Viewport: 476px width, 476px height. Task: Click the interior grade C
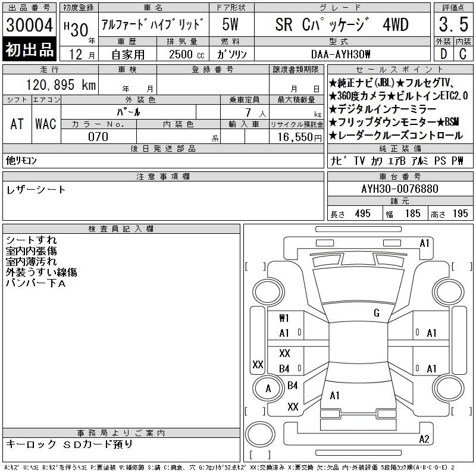click(x=463, y=53)
